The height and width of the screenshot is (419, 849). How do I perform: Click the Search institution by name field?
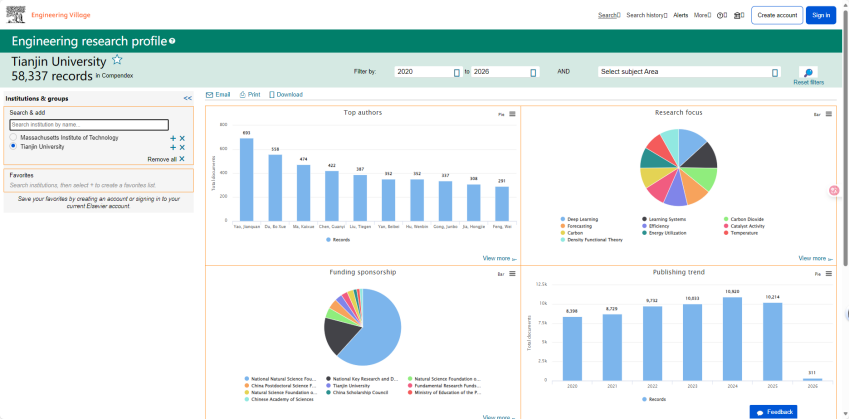[89, 125]
